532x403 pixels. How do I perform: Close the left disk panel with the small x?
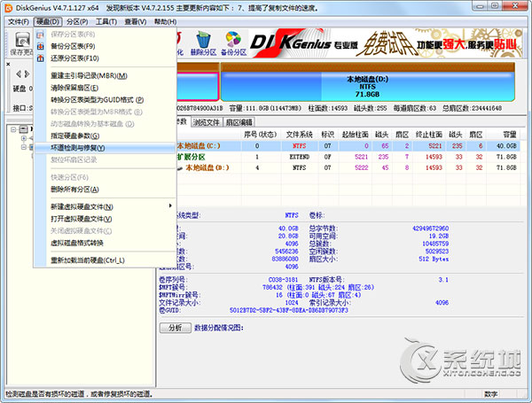tap(8, 64)
